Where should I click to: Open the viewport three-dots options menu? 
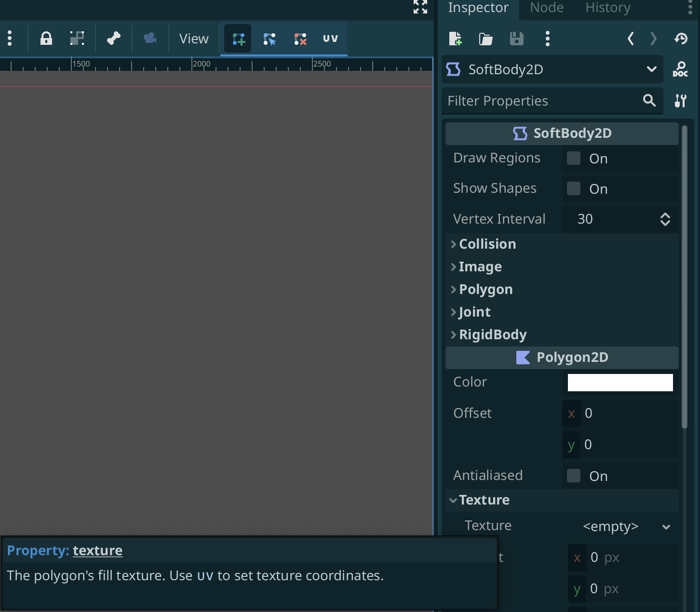(10, 39)
